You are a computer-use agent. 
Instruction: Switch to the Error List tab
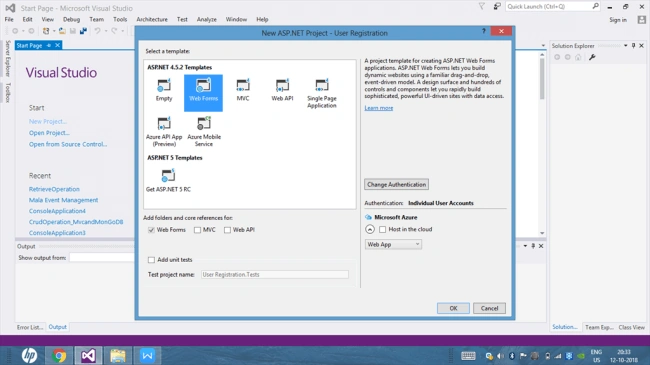(x=30, y=327)
